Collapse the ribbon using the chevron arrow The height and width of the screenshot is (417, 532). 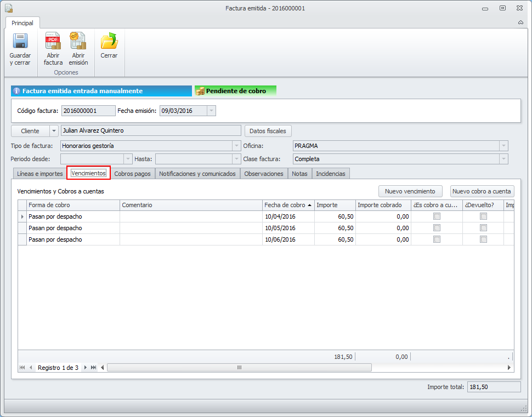coord(520,22)
